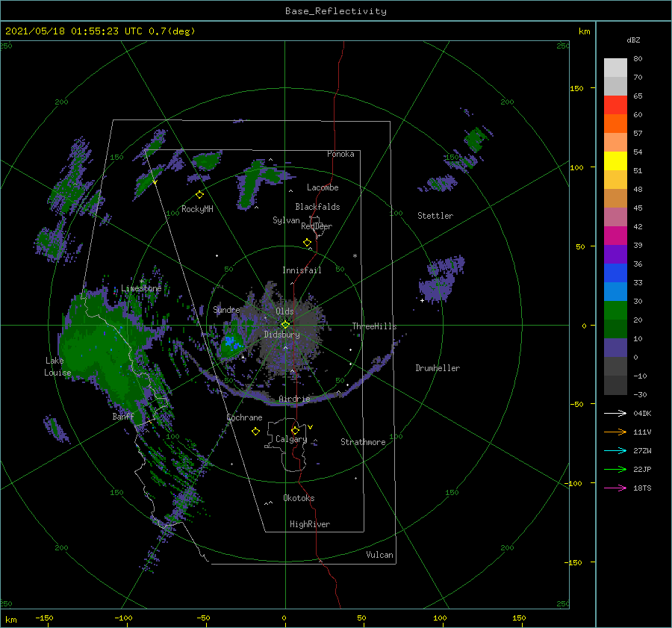Click the Airdrie city label
The height and width of the screenshot is (628, 672).
(x=294, y=399)
